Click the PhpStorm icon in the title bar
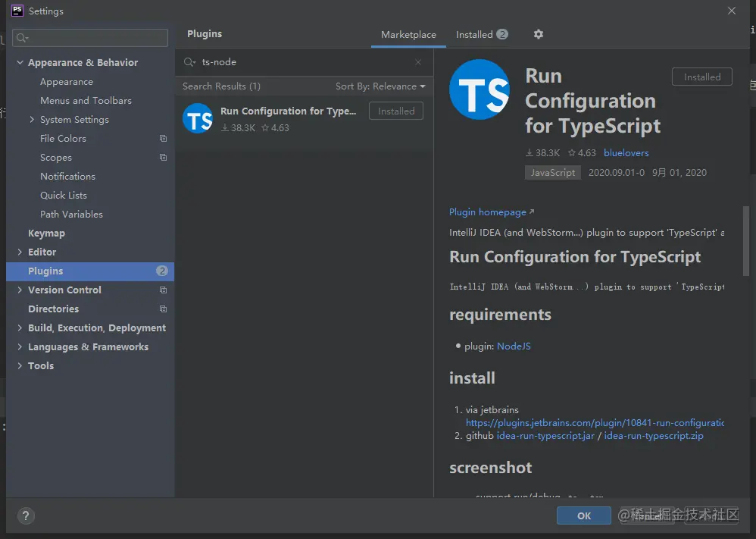 pos(17,11)
